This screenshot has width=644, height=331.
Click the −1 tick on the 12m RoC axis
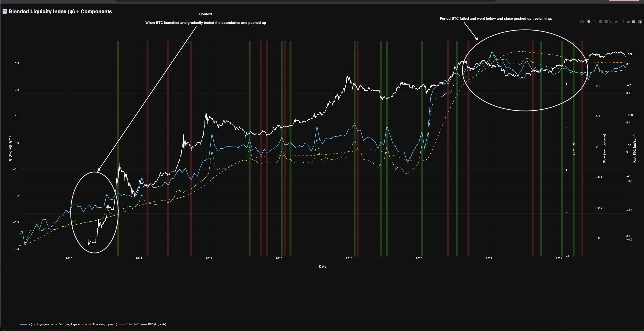pyautogui.click(x=567, y=256)
